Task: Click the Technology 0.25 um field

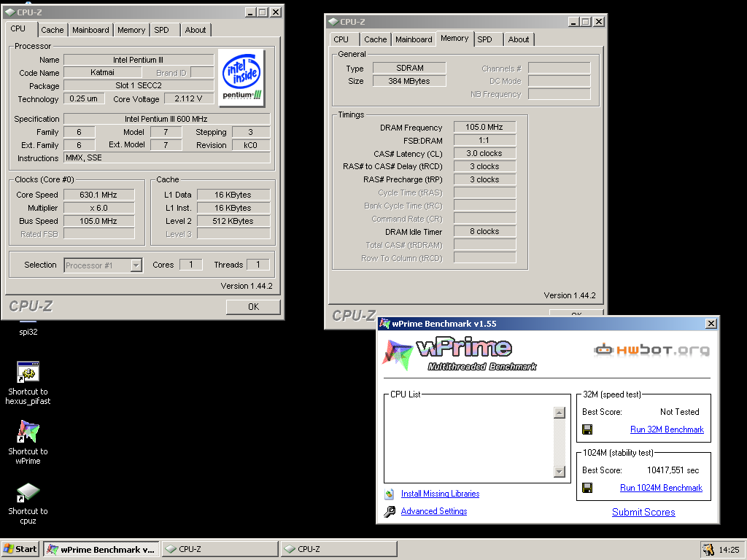Action: [84, 98]
